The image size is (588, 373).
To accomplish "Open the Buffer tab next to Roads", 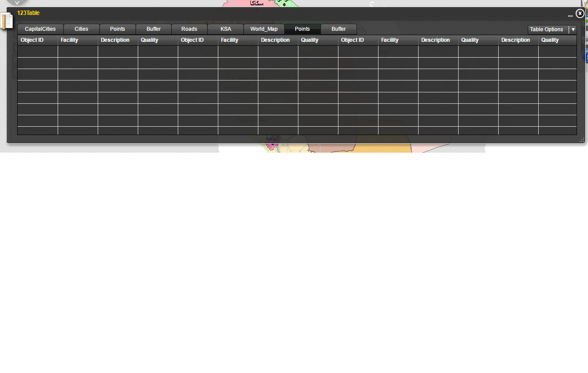I will tap(154, 29).
